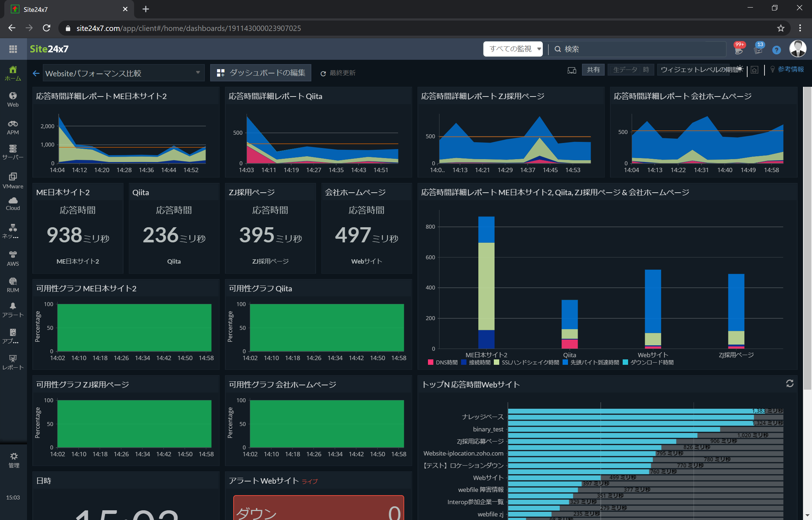Open the checklist icon with 13 badge
Image resolution: width=812 pixels, height=520 pixels.
click(758, 49)
